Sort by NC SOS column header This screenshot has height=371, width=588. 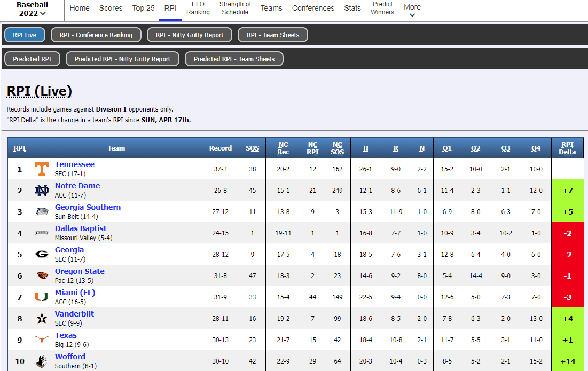click(337, 148)
